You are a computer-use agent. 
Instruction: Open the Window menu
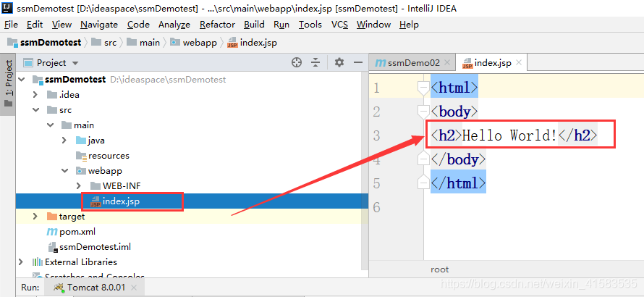(x=373, y=25)
